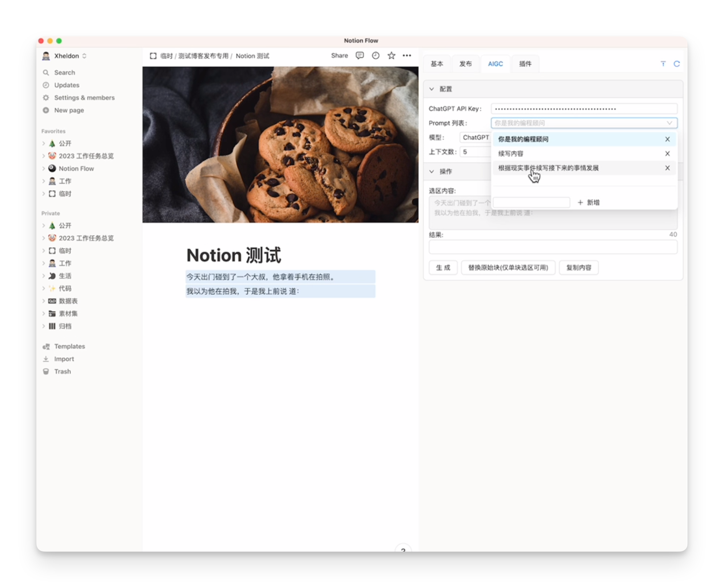This screenshot has width=724, height=588.
Task: Open the 模型 ChatGPT selector
Action: click(476, 138)
